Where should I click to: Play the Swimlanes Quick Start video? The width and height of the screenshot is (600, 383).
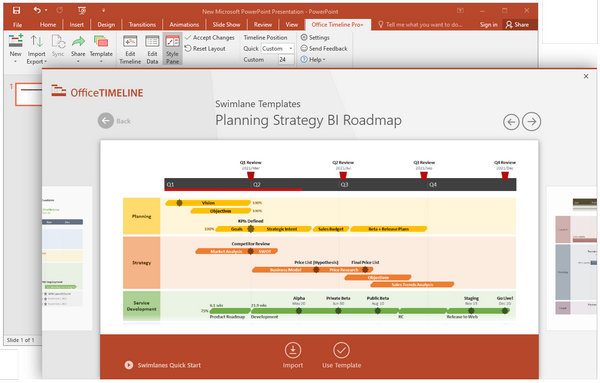(129, 365)
